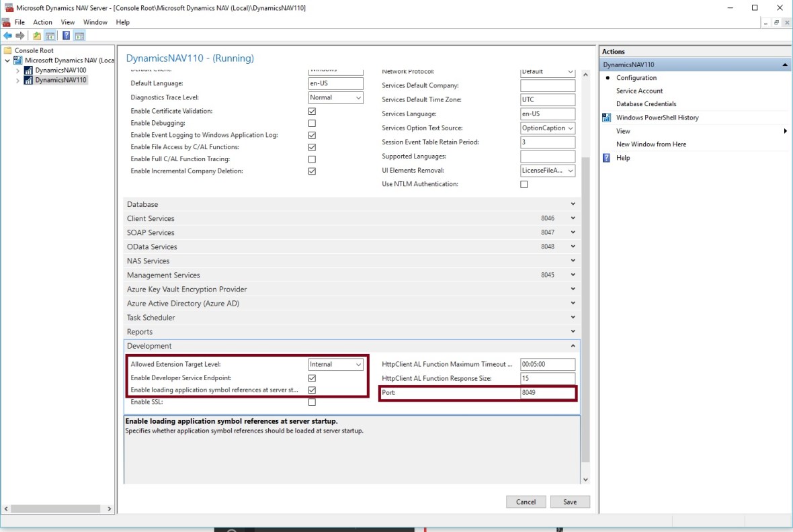Open the Allowed Extension Target Level dropdown
The width and height of the screenshot is (793, 532).
click(336, 364)
